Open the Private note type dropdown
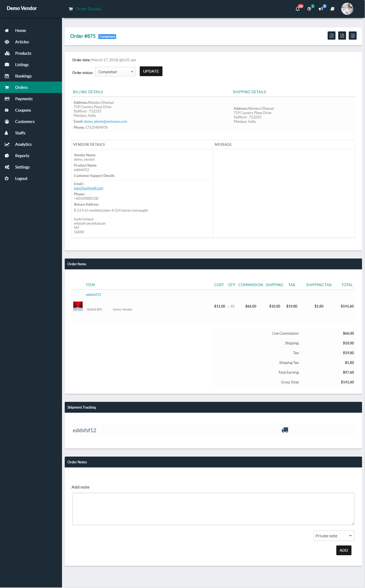Image resolution: width=365 pixels, height=588 pixels. (334, 536)
